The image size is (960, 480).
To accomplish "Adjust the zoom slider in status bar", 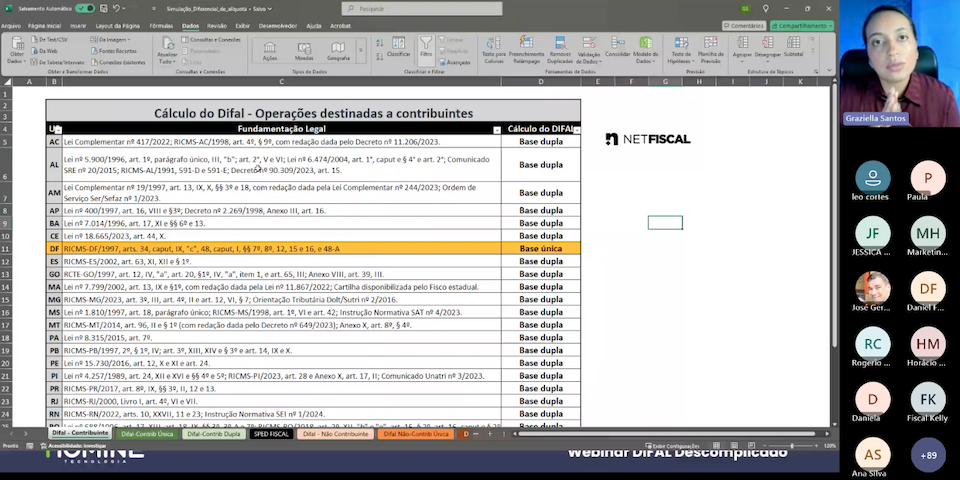I will (792, 446).
